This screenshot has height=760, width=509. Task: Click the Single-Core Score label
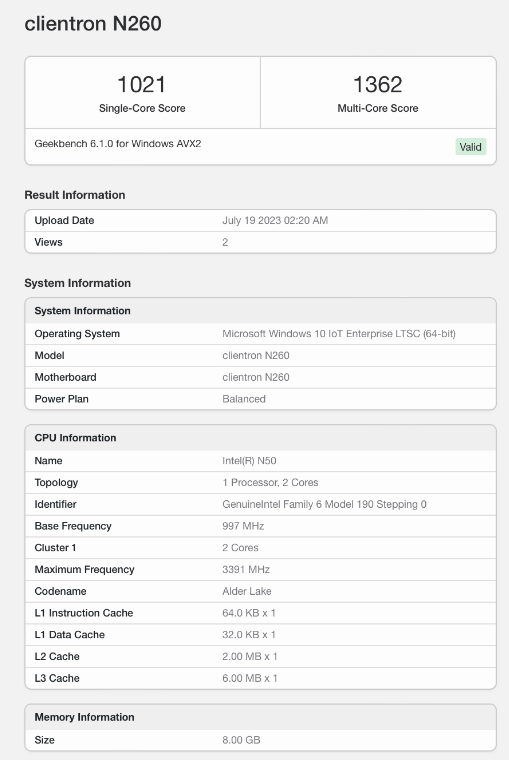(x=142, y=108)
